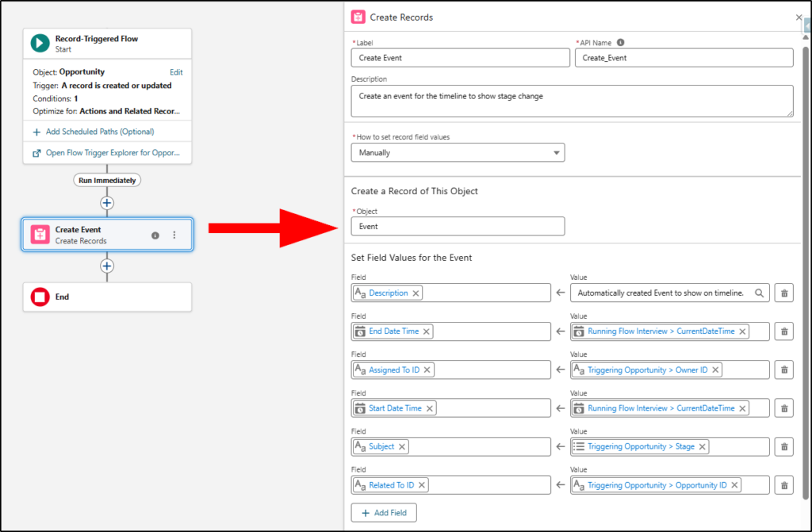The width and height of the screenshot is (812, 532).
Task: Click the red End element icon
Action: click(x=40, y=297)
